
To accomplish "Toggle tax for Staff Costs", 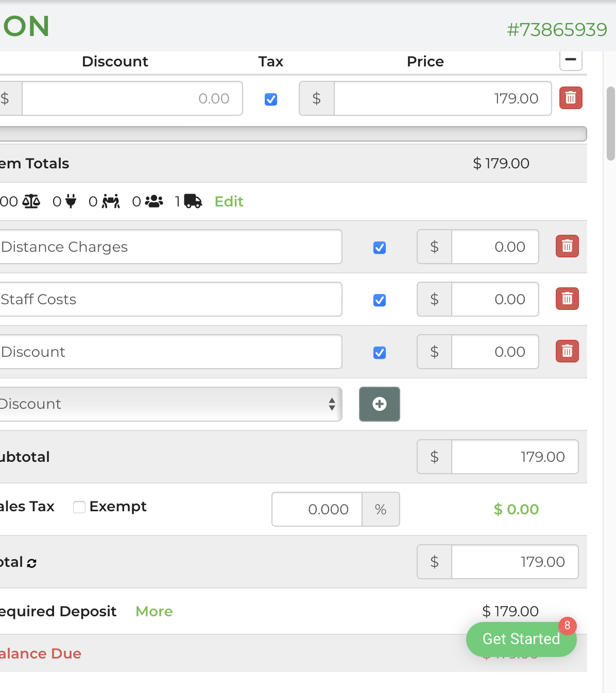I will tap(380, 300).
